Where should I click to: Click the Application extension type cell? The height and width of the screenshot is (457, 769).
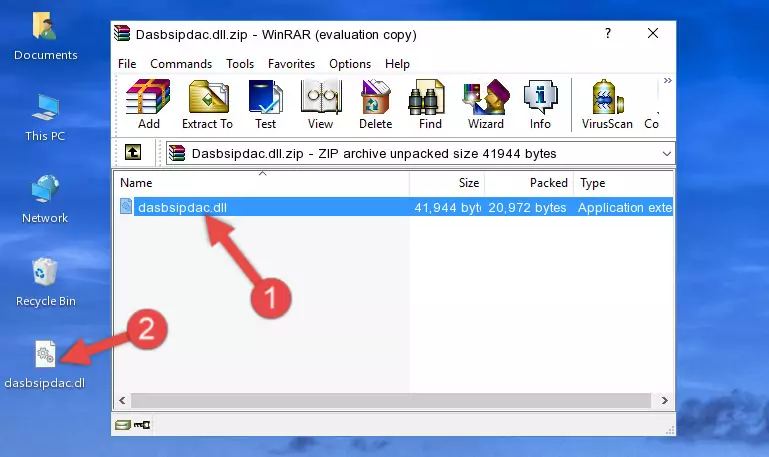(x=625, y=207)
